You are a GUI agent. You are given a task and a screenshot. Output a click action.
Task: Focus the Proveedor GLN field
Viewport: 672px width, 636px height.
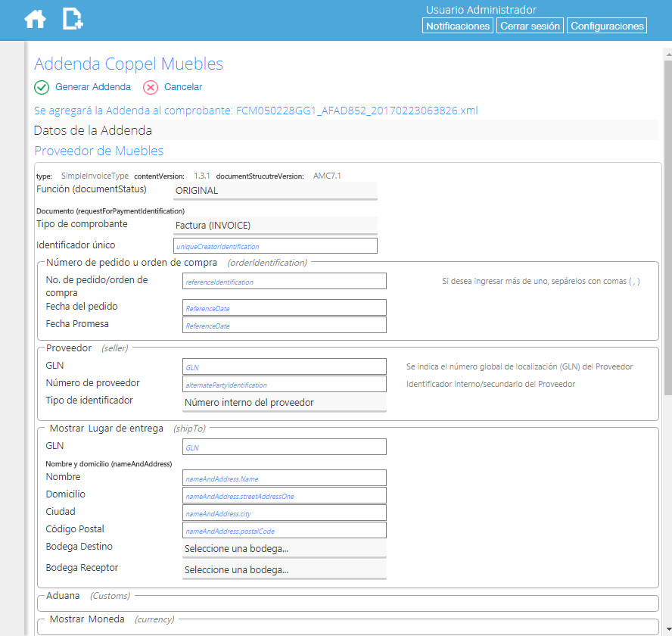click(x=284, y=366)
